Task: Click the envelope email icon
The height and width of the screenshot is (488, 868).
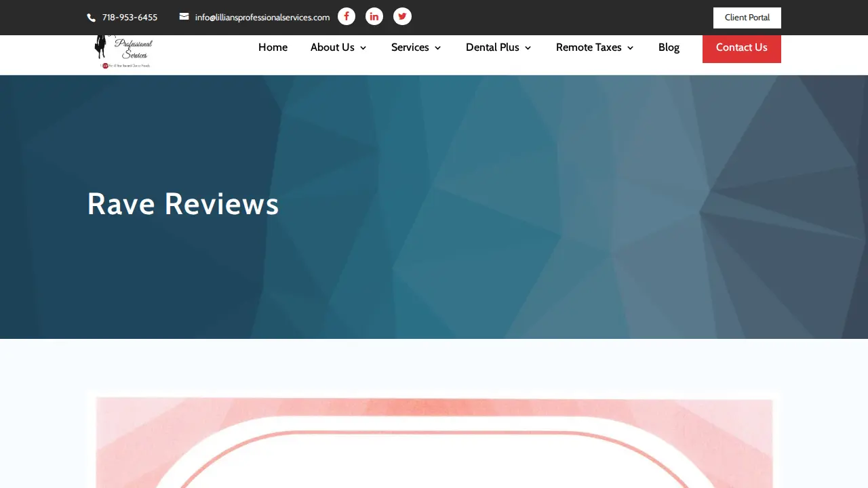Action: pyautogui.click(x=184, y=17)
